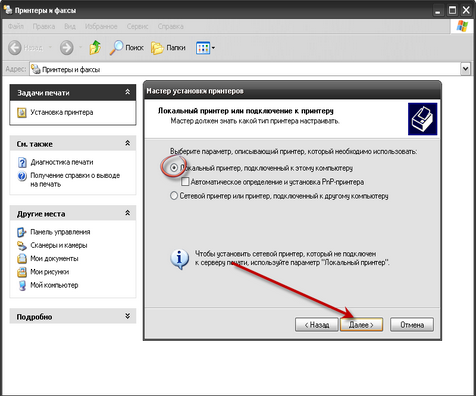This screenshot has height=396, width=476.
Task: Open the views mode icon
Action: (203, 48)
